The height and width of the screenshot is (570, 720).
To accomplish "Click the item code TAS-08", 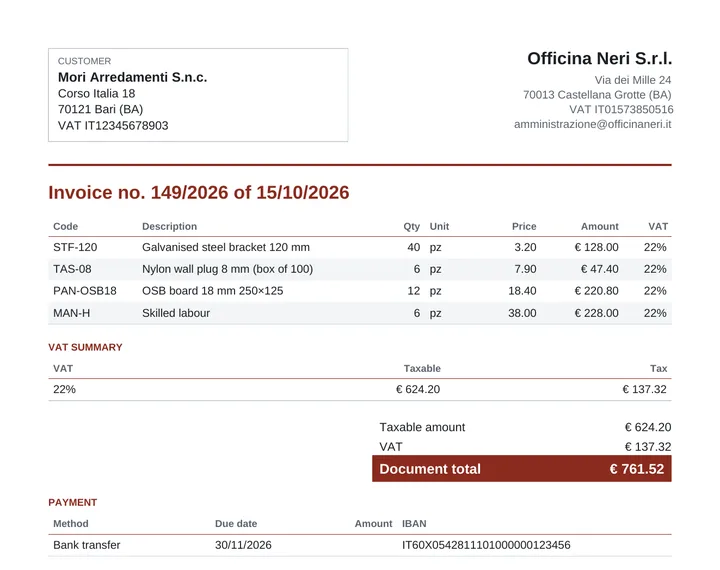I will point(72,269).
